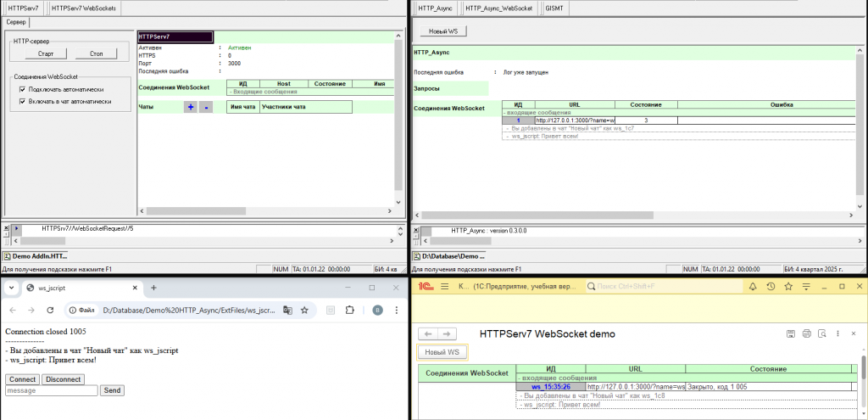This screenshot has height=420, width=868.
Task: Click the preview icon in 1C
Action: coord(822,333)
